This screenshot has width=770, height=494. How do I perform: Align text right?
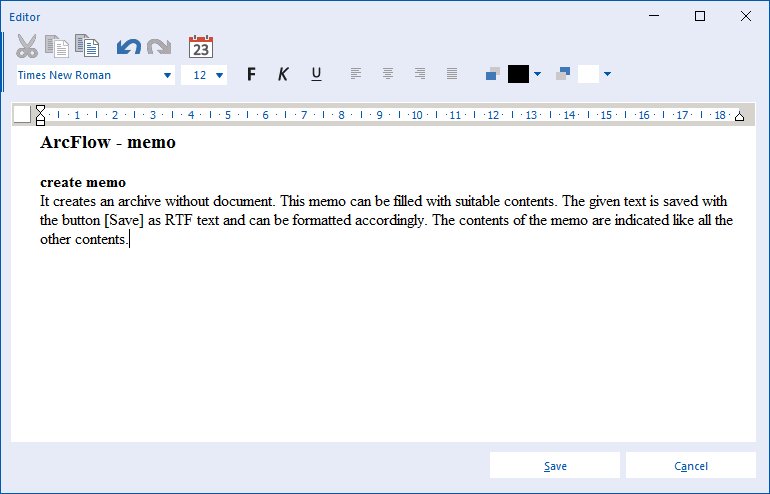(420, 74)
